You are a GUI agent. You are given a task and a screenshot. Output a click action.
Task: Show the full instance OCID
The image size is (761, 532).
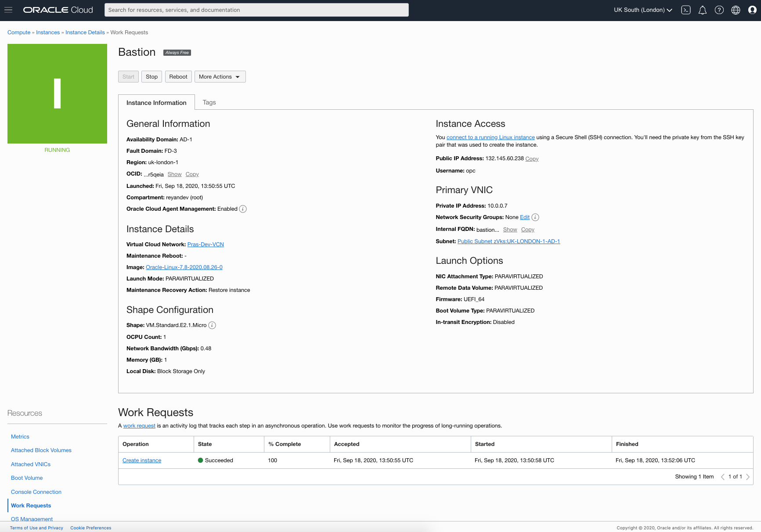click(x=174, y=174)
